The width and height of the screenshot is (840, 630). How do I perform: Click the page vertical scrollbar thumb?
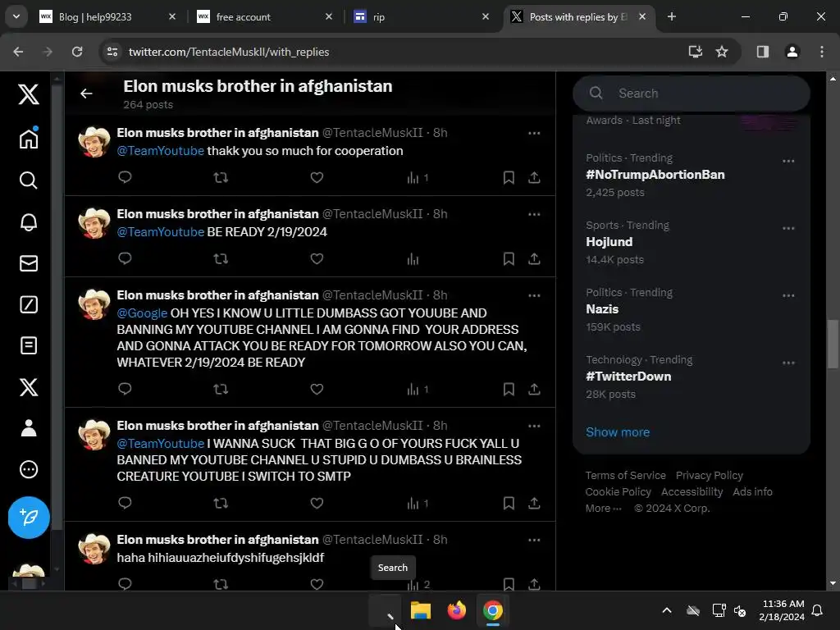point(833,344)
